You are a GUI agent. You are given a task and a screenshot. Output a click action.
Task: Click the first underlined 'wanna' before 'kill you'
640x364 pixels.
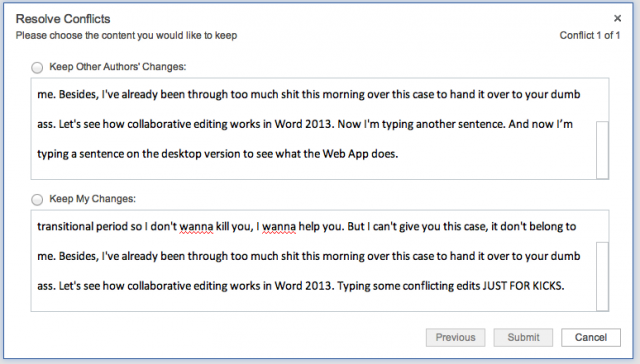point(196,226)
